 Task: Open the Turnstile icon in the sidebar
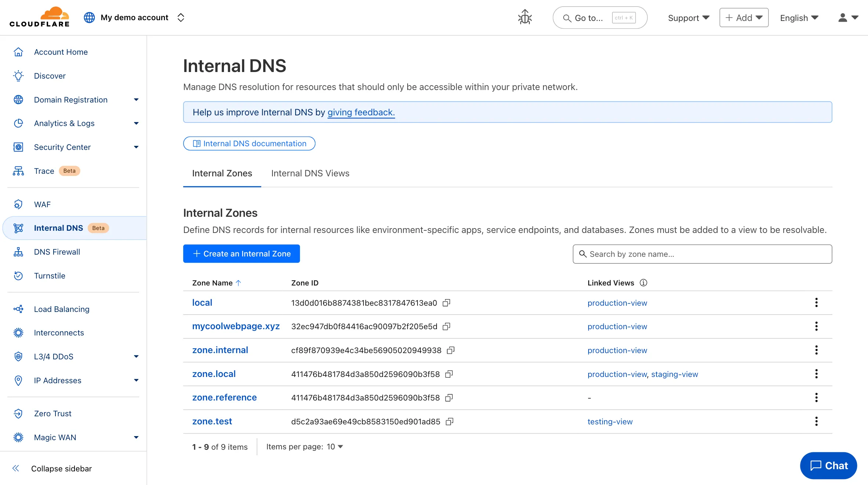[x=18, y=276]
